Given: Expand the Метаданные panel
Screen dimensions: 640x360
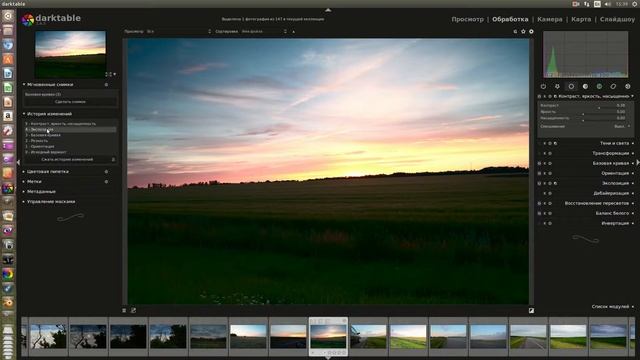Looking at the screenshot, I should click(24, 191).
